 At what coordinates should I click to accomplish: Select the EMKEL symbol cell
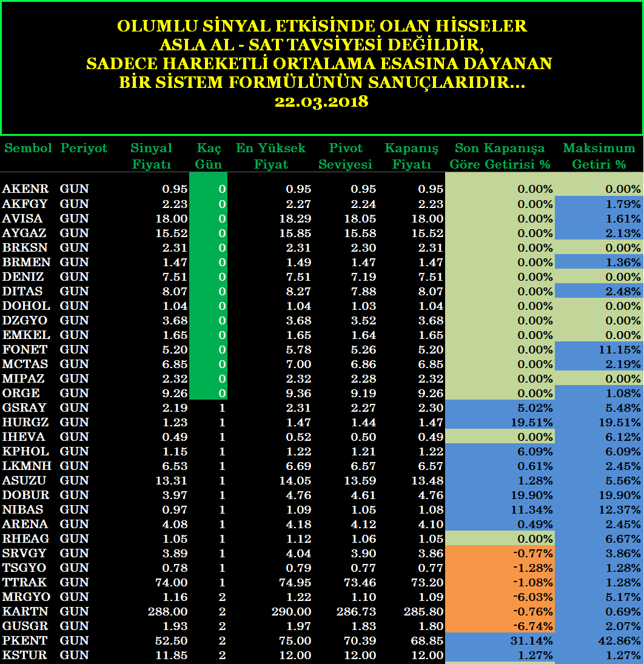pos(26,335)
